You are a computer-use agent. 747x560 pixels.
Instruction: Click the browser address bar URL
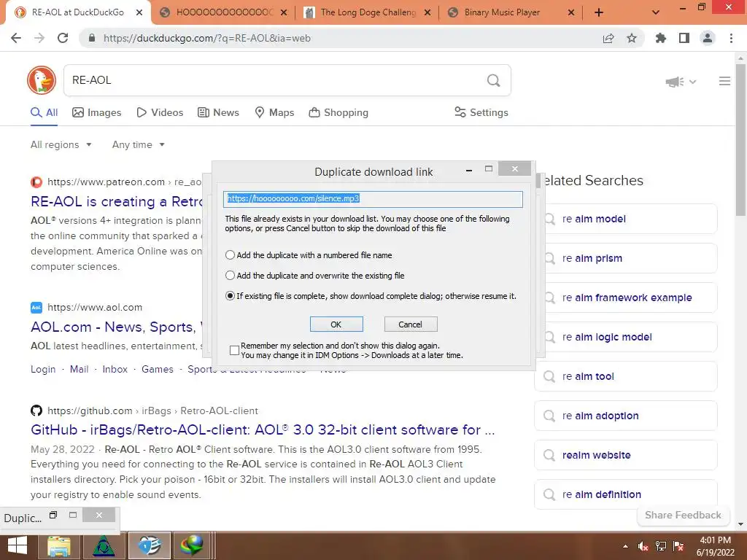pyautogui.click(x=206, y=38)
